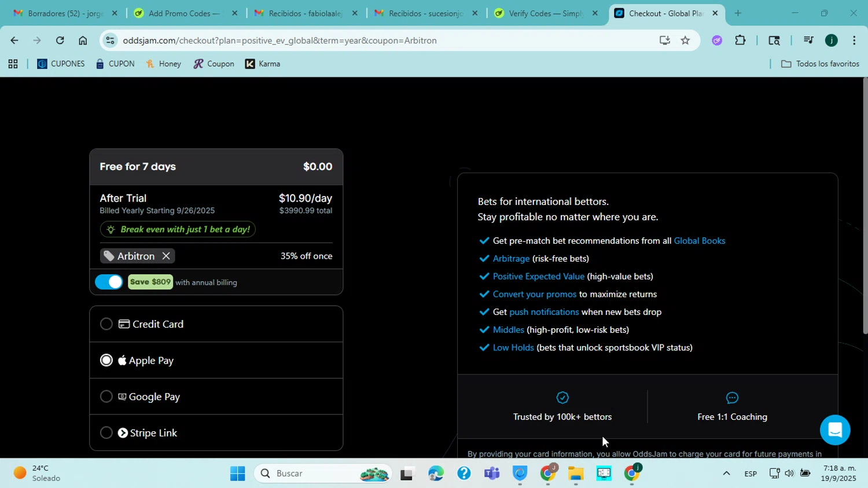Open the Extensions puzzle icon
Viewport: 868px width, 488px height.
click(740, 41)
